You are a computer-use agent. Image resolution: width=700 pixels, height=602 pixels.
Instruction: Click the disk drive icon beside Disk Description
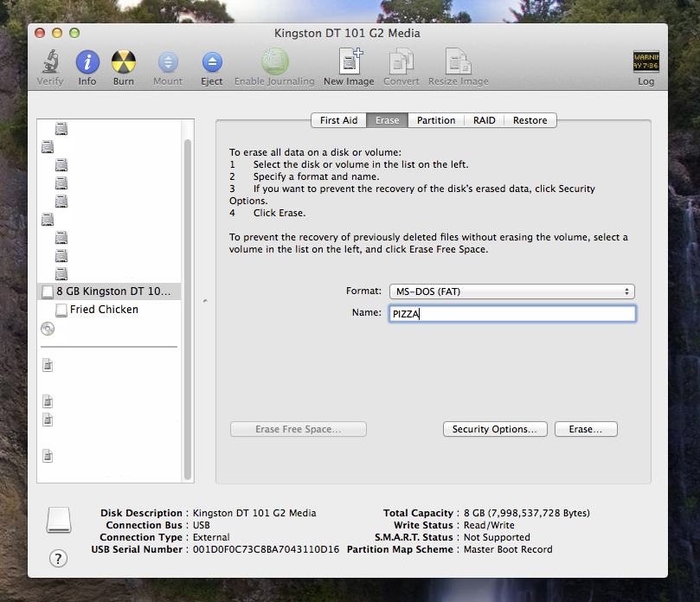click(59, 520)
